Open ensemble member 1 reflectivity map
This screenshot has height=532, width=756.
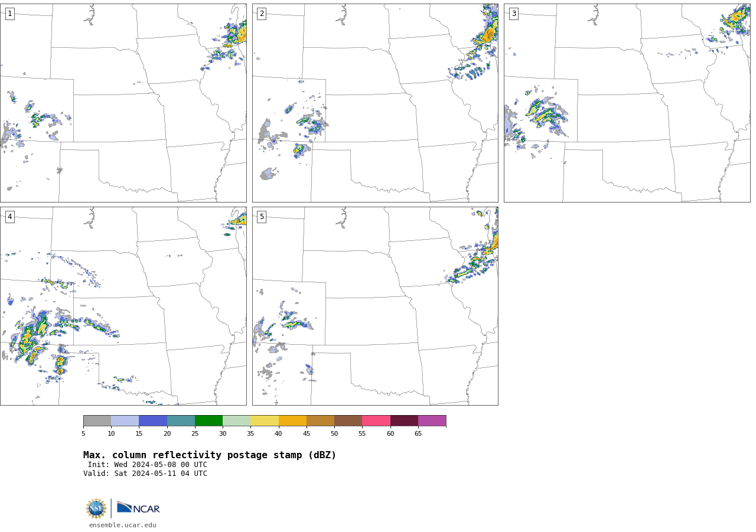tap(123, 103)
